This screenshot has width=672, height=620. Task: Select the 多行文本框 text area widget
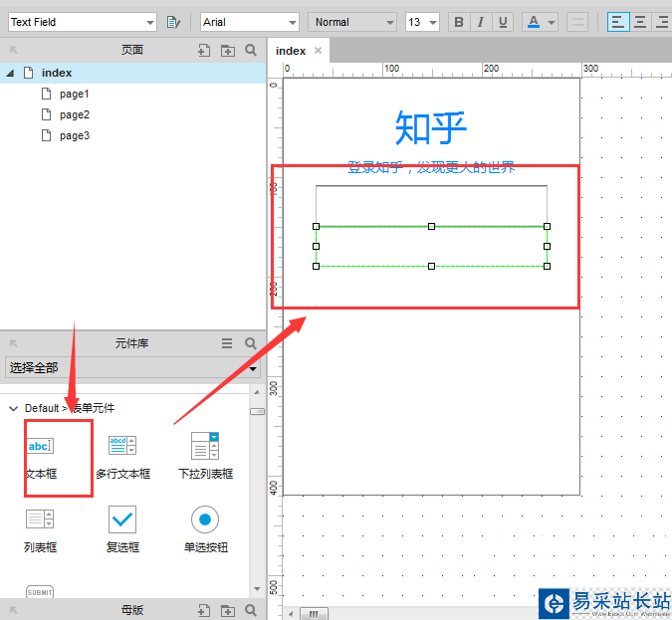[x=123, y=457]
